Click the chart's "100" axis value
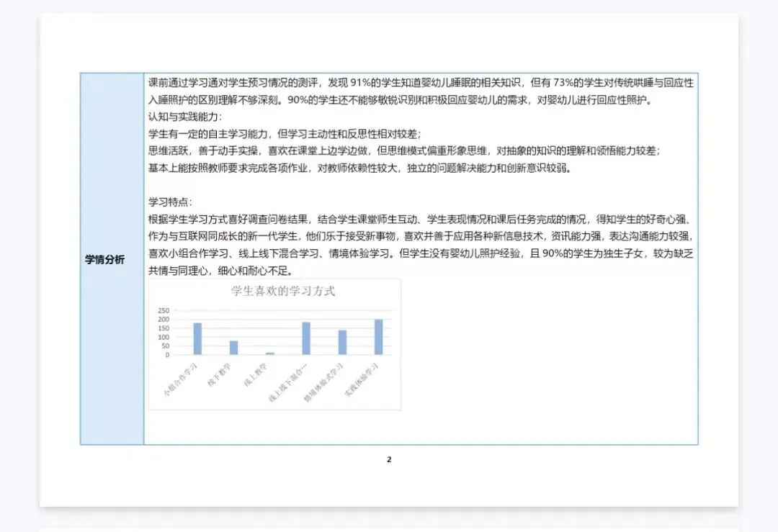Screen dimensions: 778x532 (x=164, y=337)
